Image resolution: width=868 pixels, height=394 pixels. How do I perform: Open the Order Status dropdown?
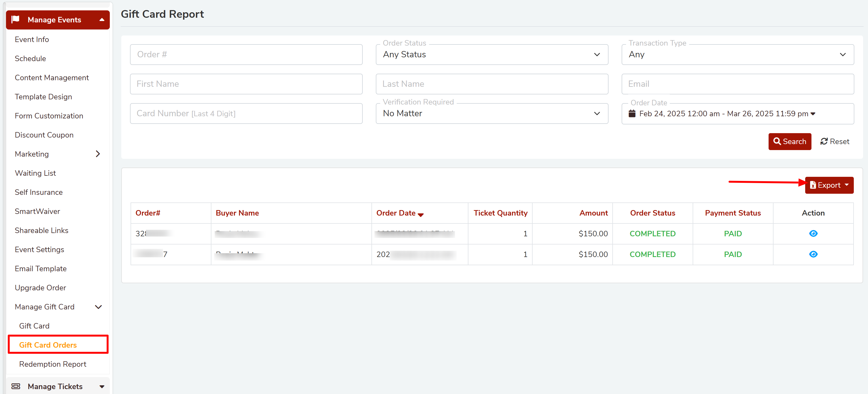tap(492, 55)
